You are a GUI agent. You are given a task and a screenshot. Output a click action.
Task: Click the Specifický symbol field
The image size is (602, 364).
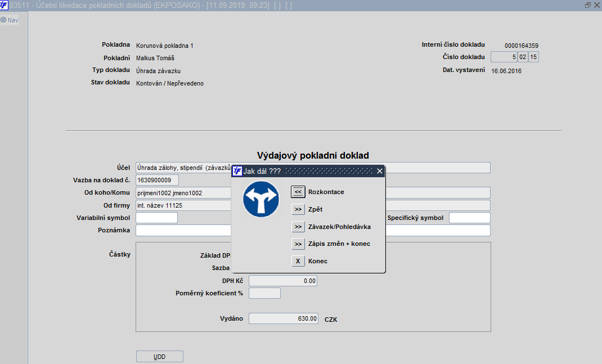[470, 218]
